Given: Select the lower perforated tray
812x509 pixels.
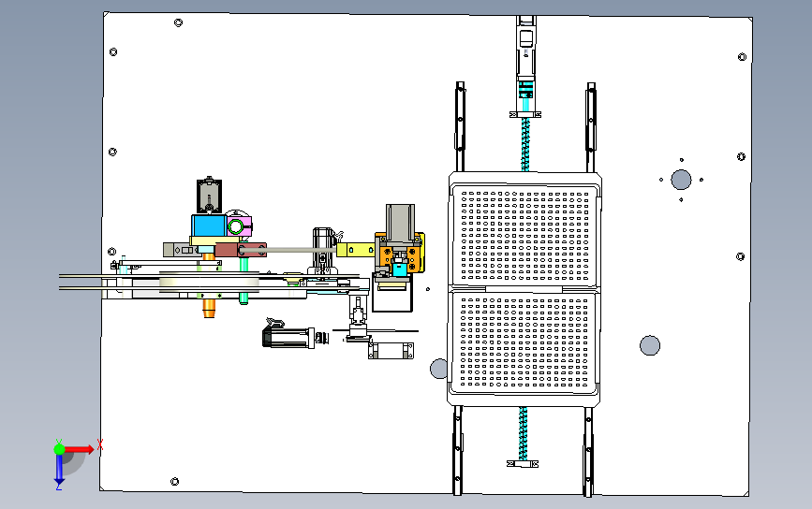Looking at the screenshot, I should 524,342.
